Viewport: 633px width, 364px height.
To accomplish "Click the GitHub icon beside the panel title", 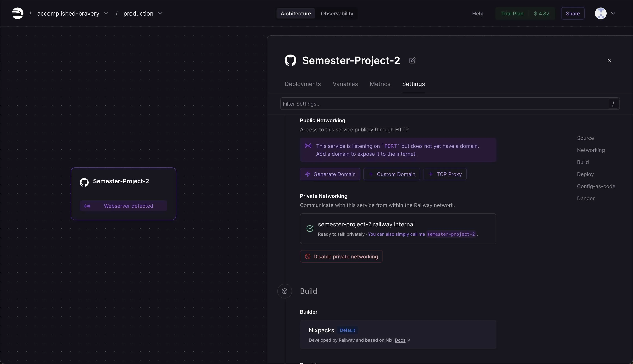I will [290, 61].
